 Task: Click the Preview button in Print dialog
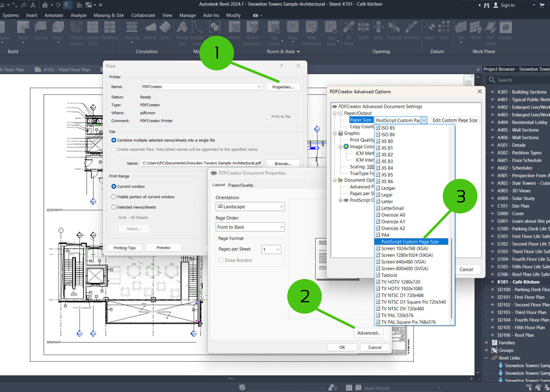point(163,248)
